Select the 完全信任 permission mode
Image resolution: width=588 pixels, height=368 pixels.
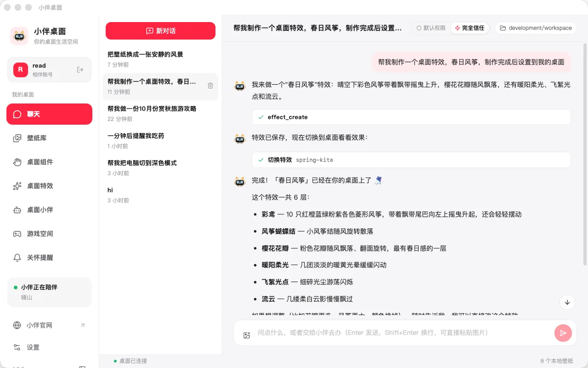tap(469, 28)
